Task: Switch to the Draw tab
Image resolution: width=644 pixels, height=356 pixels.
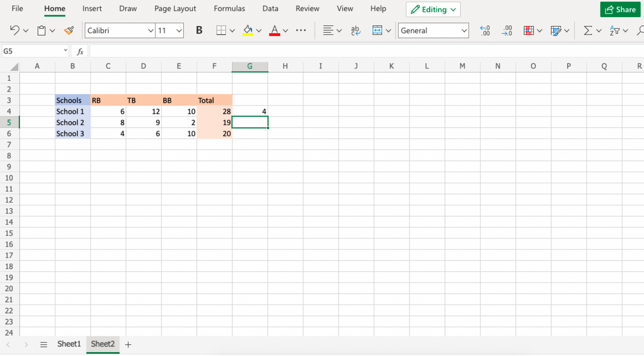Action: click(x=128, y=9)
